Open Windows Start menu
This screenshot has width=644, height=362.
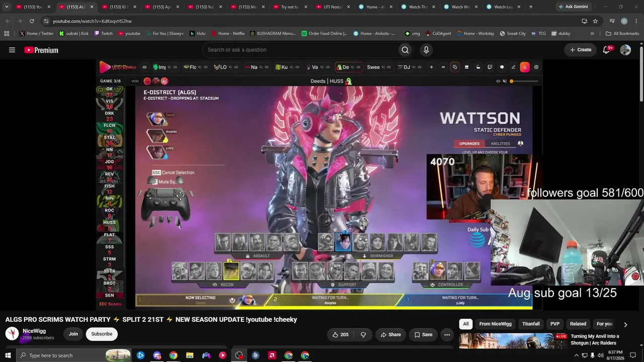pyautogui.click(x=8, y=355)
